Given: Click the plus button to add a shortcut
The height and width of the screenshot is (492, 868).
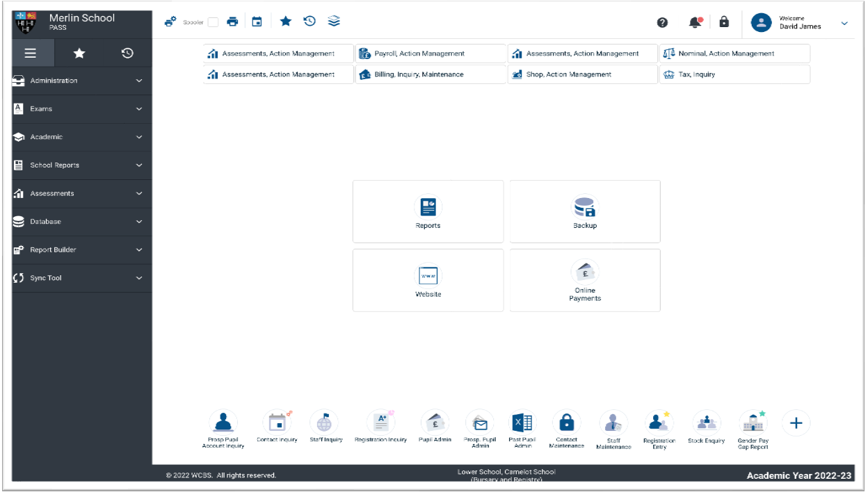Looking at the screenshot, I should click(x=796, y=423).
